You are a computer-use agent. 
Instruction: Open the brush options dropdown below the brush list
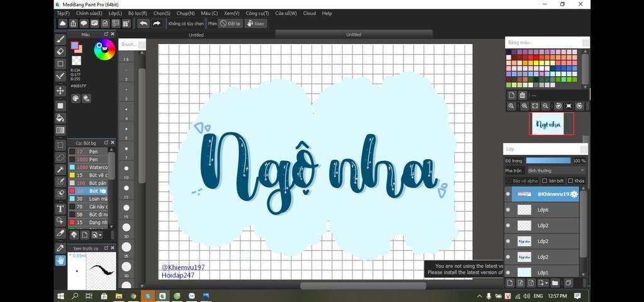click(97, 235)
